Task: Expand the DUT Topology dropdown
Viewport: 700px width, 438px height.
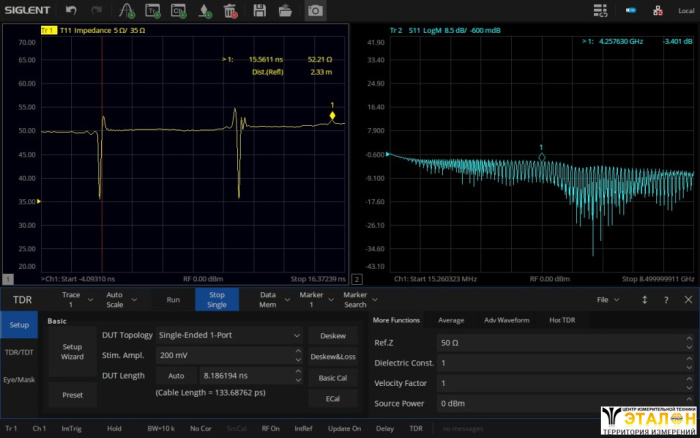Action: (x=229, y=336)
